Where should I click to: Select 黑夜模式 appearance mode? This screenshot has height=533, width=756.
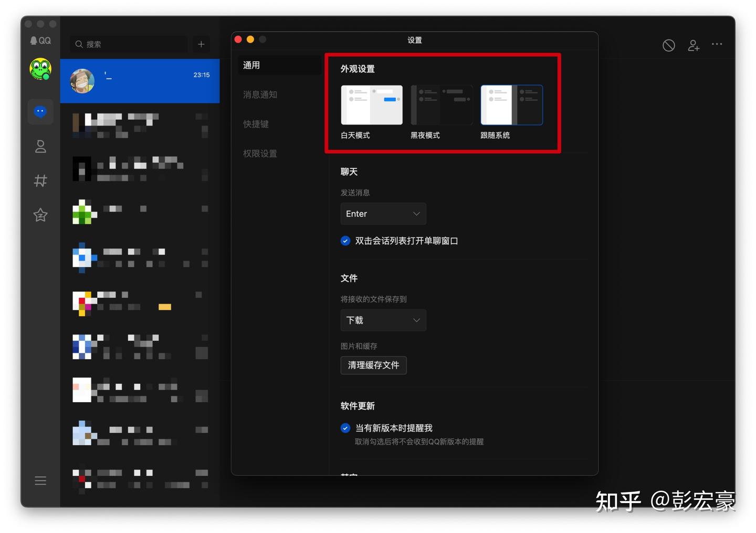coord(441,104)
